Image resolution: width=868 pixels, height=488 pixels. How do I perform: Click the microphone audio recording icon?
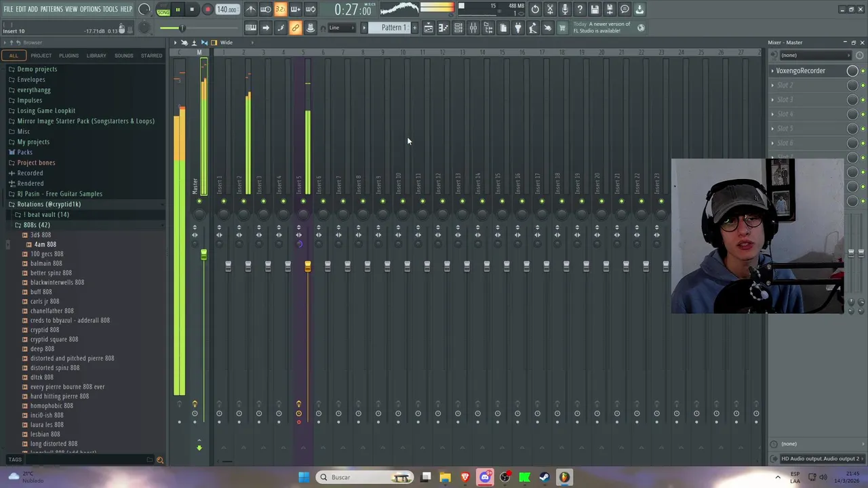pos(565,9)
